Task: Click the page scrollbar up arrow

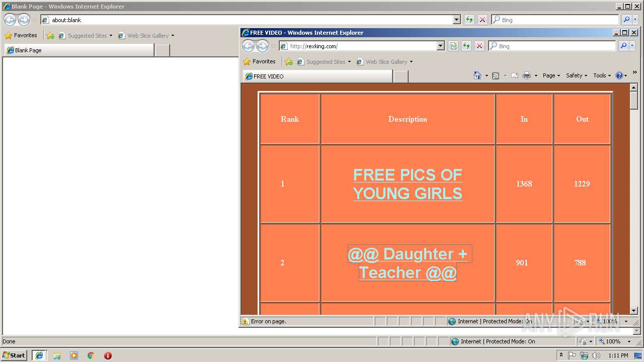Action: click(633, 88)
